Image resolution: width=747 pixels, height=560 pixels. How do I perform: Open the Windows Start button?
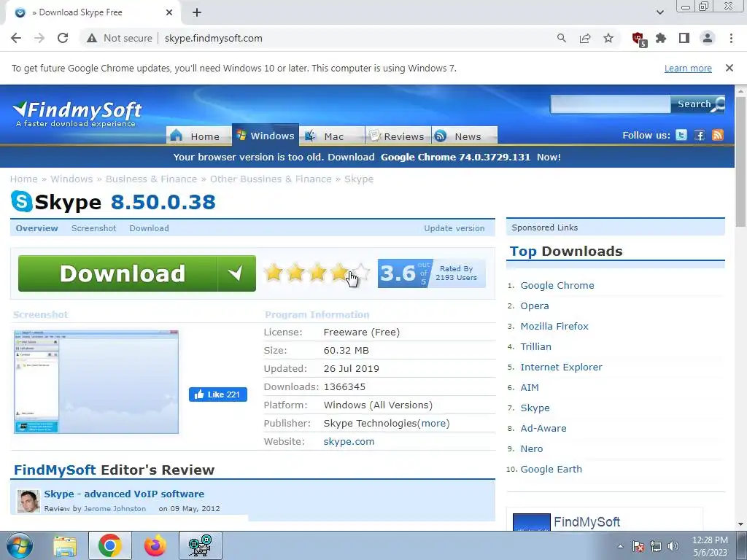tap(19, 545)
